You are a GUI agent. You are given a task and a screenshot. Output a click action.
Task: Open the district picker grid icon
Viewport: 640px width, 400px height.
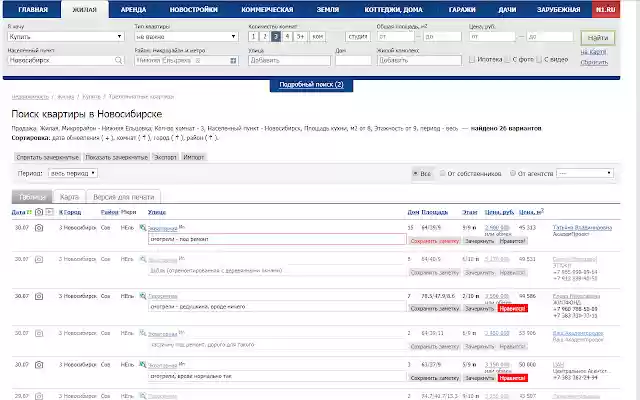point(233,61)
